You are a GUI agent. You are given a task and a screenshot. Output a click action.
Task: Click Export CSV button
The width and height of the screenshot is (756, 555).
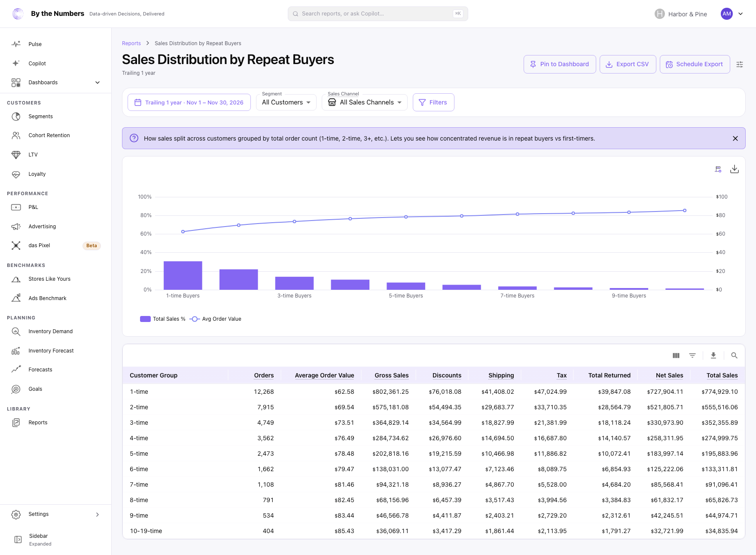(628, 64)
